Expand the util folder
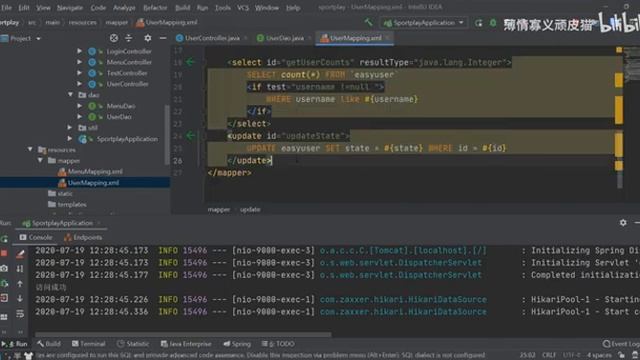 click(x=70, y=127)
